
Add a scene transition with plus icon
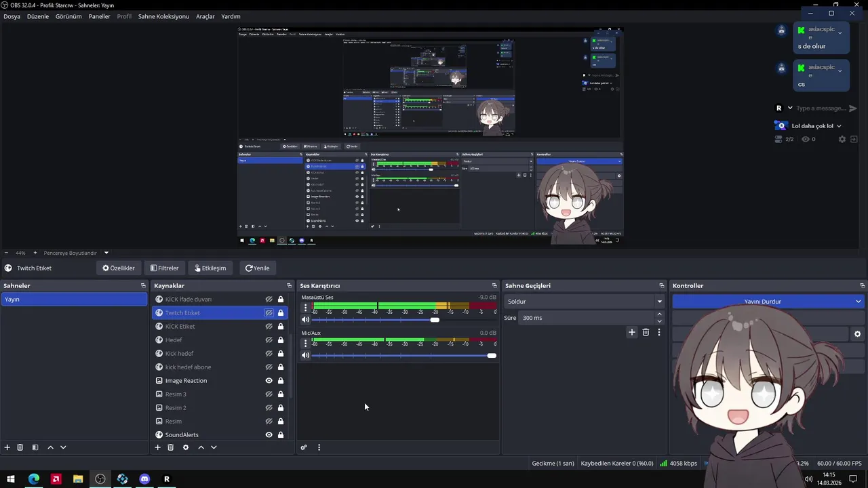click(632, 332)
